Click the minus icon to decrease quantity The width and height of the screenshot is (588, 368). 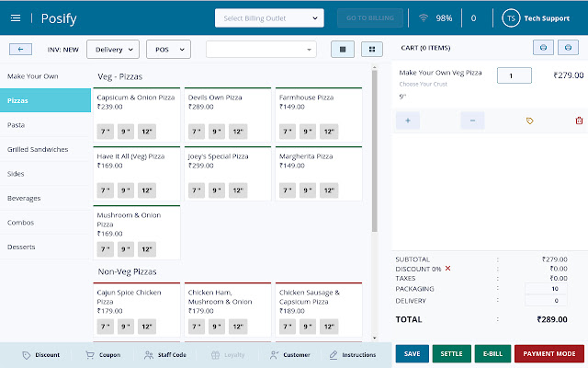click(x=471, y=121)
